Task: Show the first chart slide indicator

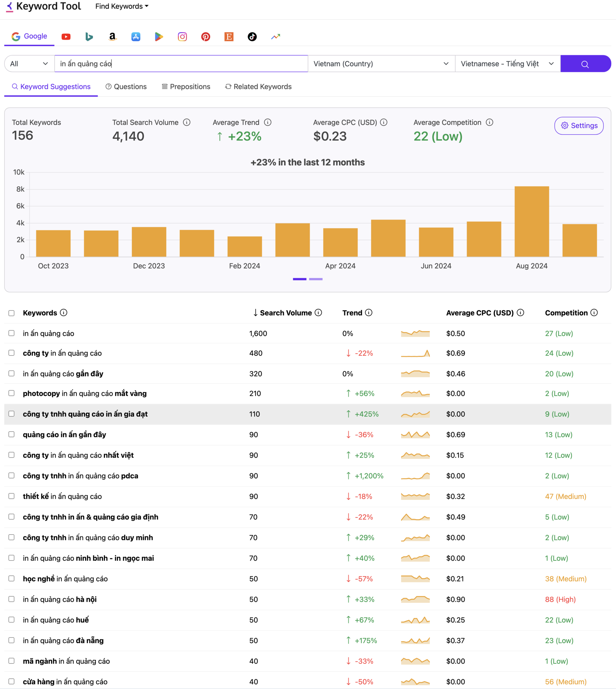Action: 299,279
